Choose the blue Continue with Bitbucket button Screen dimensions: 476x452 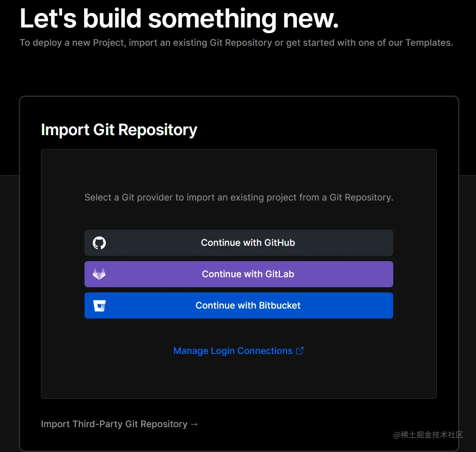(x=239, y=306)
